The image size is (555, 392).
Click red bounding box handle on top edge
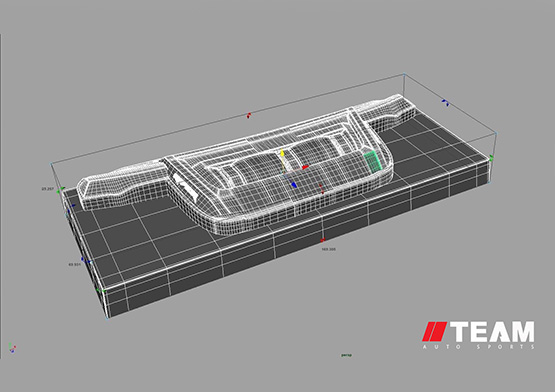click(249, 115)
